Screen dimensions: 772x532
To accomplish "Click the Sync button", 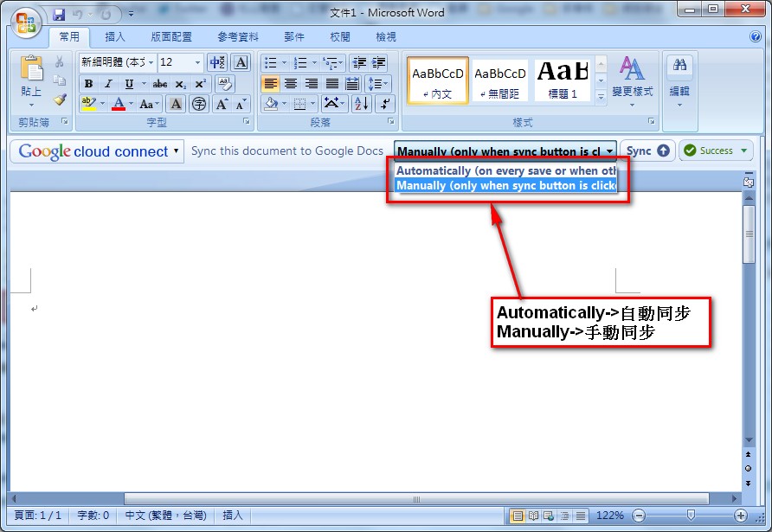I will tap(647, 151).
